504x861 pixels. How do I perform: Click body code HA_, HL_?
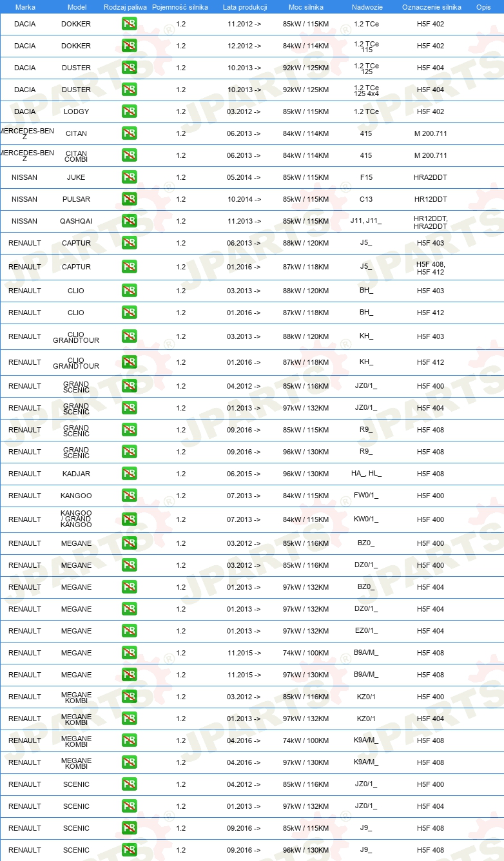[x=366, y=474]
